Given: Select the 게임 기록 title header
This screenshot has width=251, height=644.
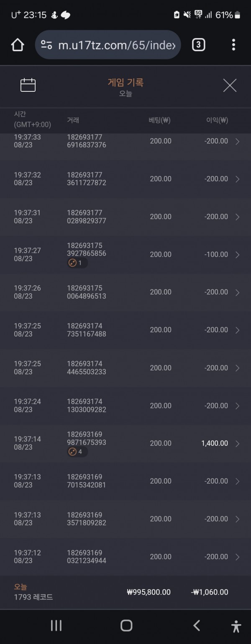Looking at the screenshot, I should [x=125, y=83].
